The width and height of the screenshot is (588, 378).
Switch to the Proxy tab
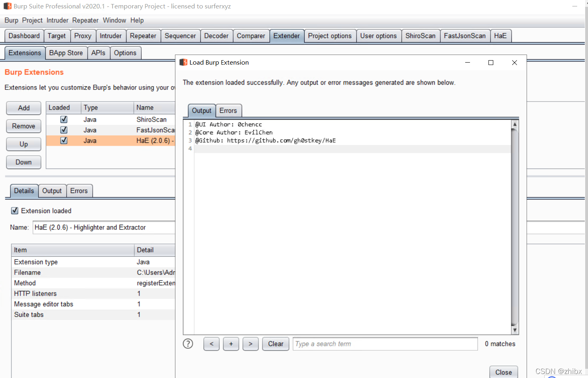point(83,36)
